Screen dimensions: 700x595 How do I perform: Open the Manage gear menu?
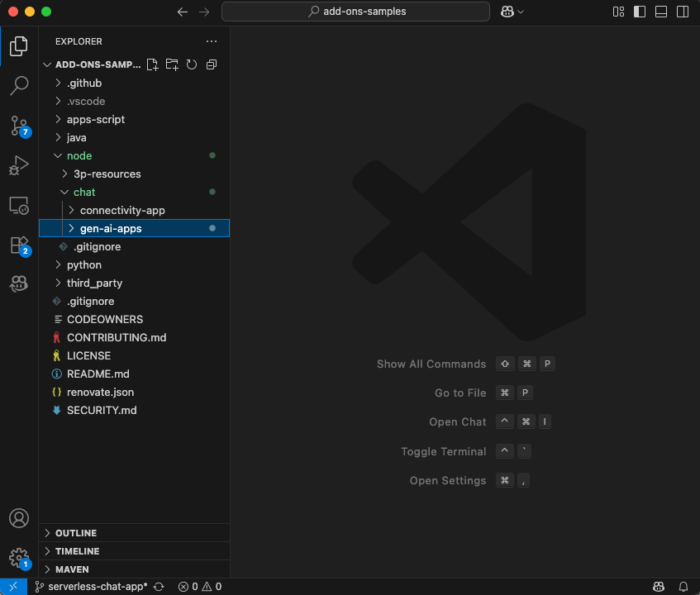coord(18,557)
